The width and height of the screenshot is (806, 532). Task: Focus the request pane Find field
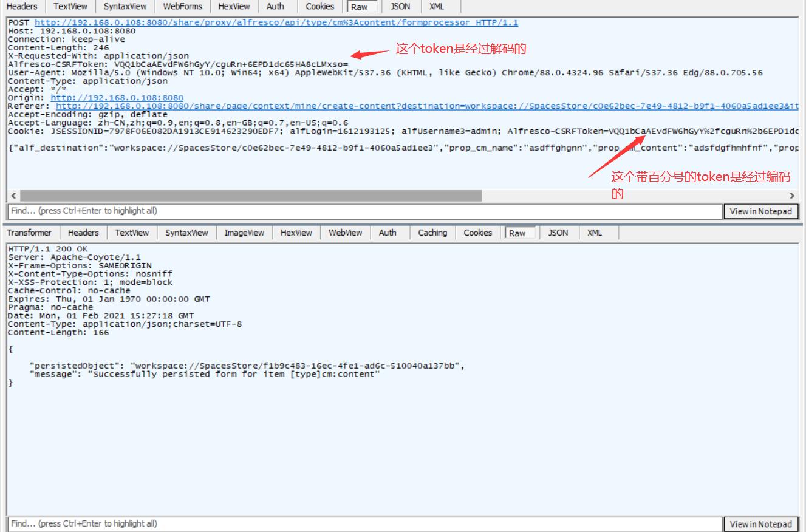click(x=364, y=211)
